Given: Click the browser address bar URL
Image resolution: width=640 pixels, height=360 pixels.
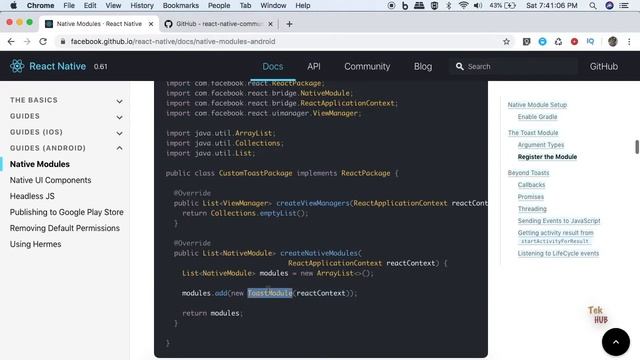Looking at the screenshot, I should [x=173, y=42].
